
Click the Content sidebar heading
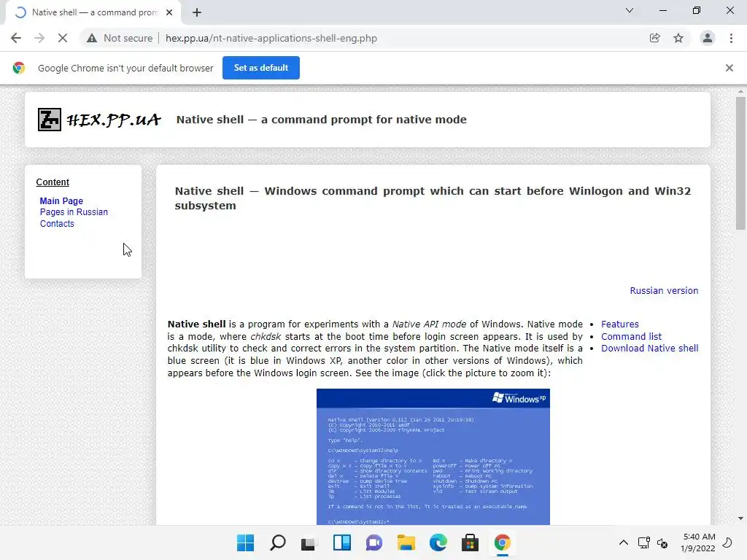point(53,182)
